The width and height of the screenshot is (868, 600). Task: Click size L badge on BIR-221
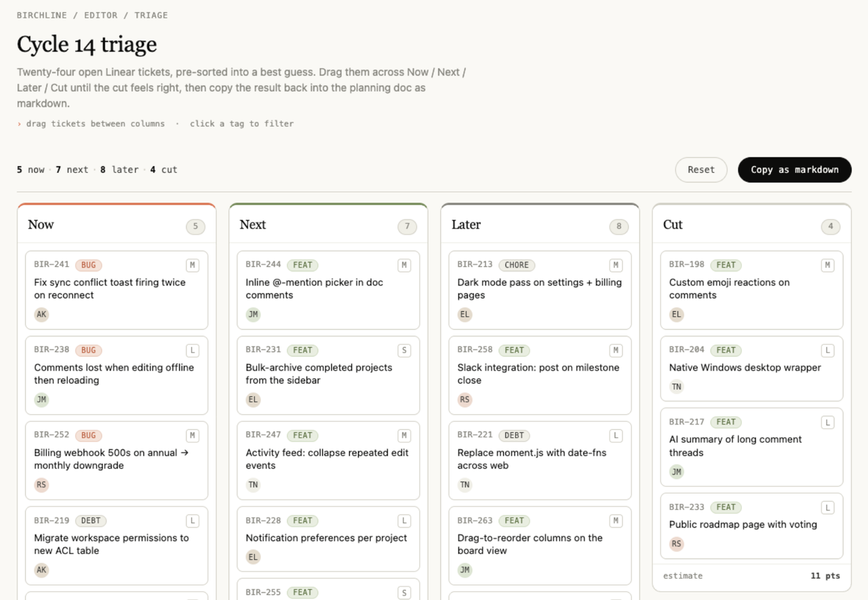(x=616, y=435)
